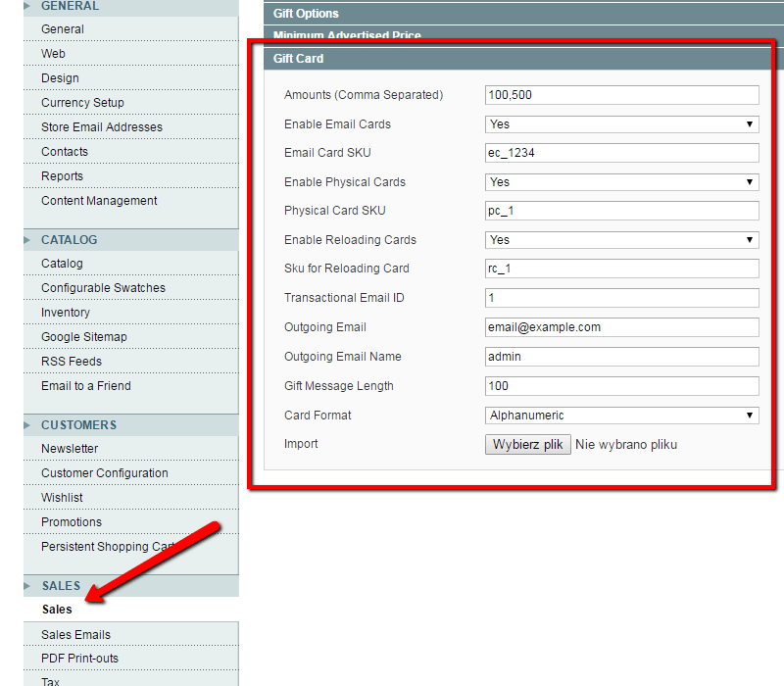Collapse the CUSTOMERS section arrow icon
Image resolution: width=784 pixels, height=686 pixels.
point(27,425)
